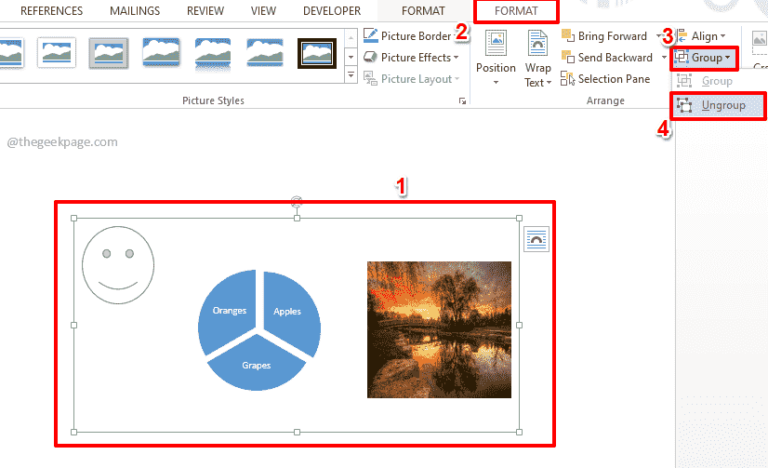Open the REVIEW tab
Viewport: 768px width, 468px height.
205,11
